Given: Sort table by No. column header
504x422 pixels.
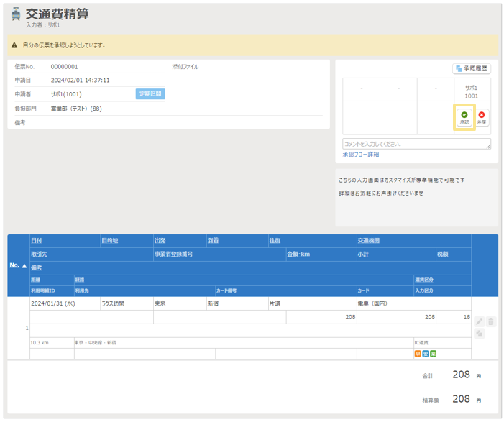Looking at the screenshot, I should pos(18,265).
